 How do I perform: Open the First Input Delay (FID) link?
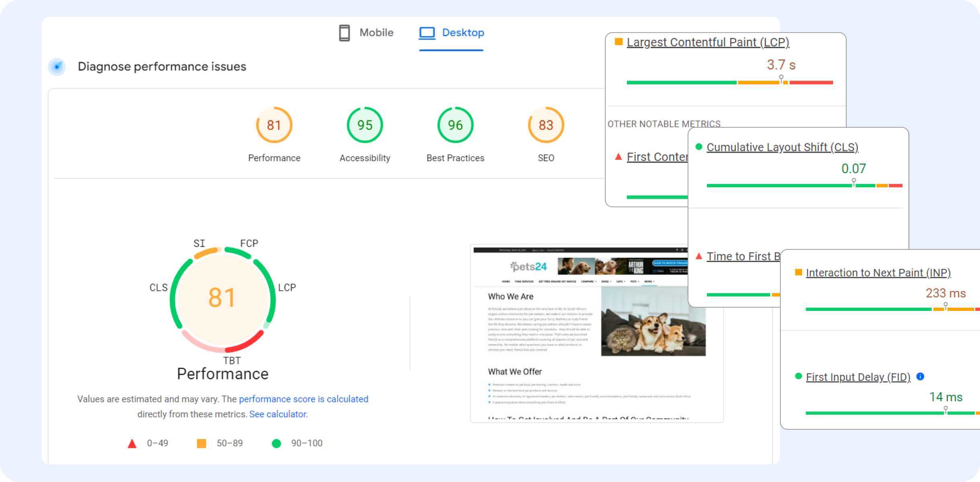tap(858, 377)
